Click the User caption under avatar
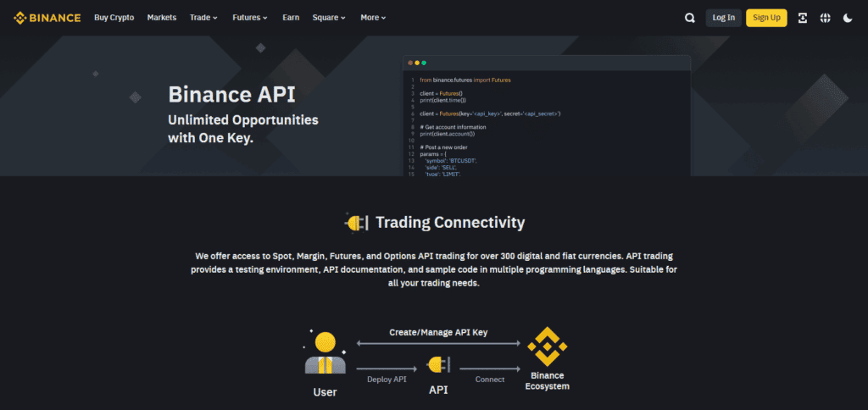The image size is (868, 410). [325, 392]
